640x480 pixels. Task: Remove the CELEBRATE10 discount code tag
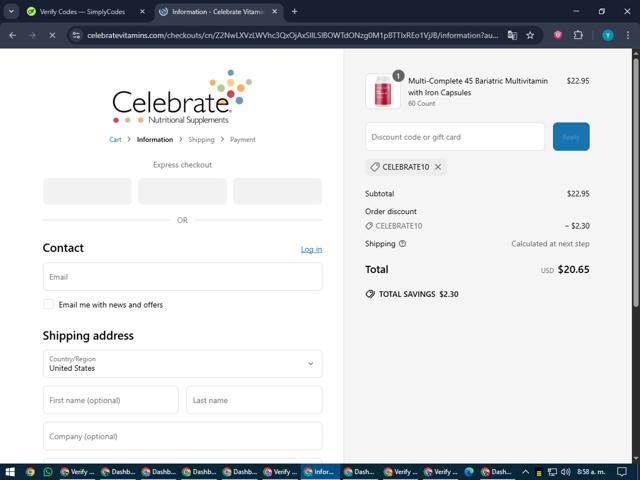point(438,167)
